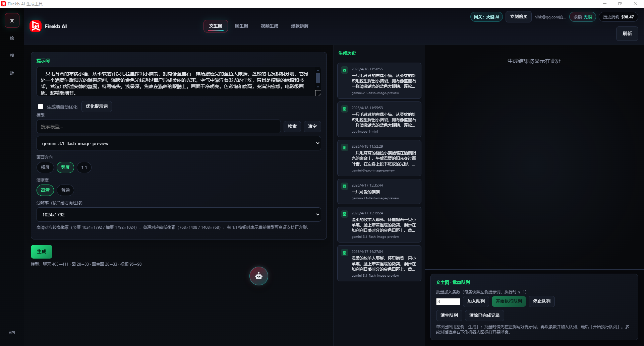The height and width of the screenshot is (346, 644).
Task: Enable the 生成前自动优化 checkbox
Action: 41,107
